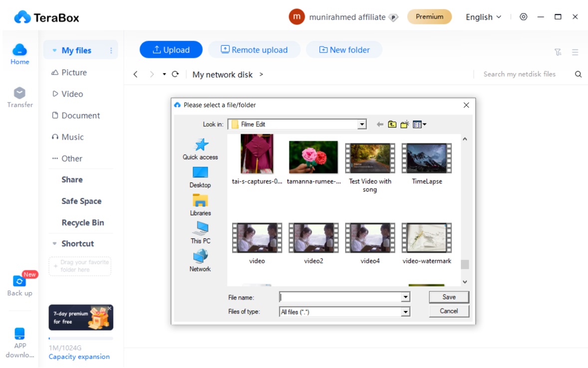Open the Home section in the sidebar
Screen dimensions: 588x368
click(19, 54)
